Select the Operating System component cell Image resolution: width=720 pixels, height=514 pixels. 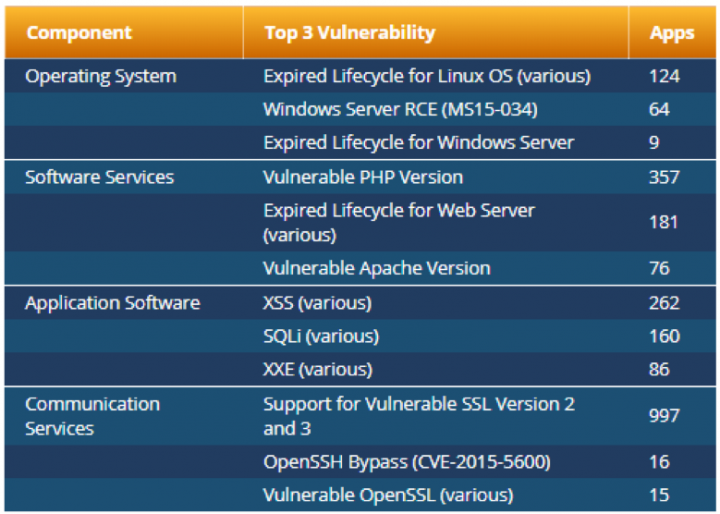(x=101, y=76)
